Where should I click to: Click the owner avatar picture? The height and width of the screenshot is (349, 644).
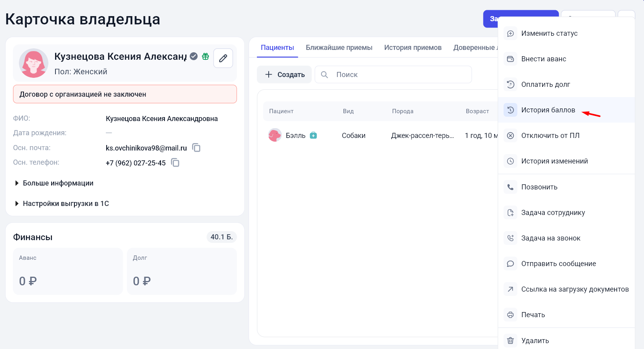(x=33, y=63)
